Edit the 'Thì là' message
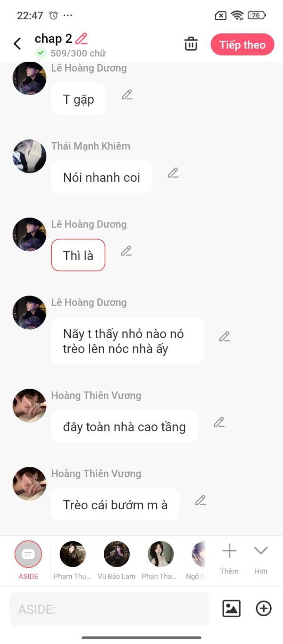This screenshot has height=644, width=283. click(x=126, y=251)
